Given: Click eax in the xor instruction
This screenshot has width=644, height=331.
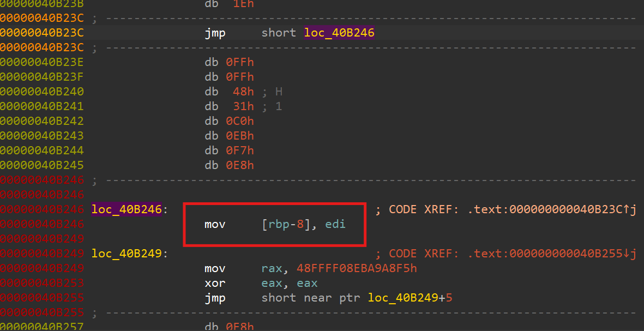Looking at the screenshot, I should point(272,283).
